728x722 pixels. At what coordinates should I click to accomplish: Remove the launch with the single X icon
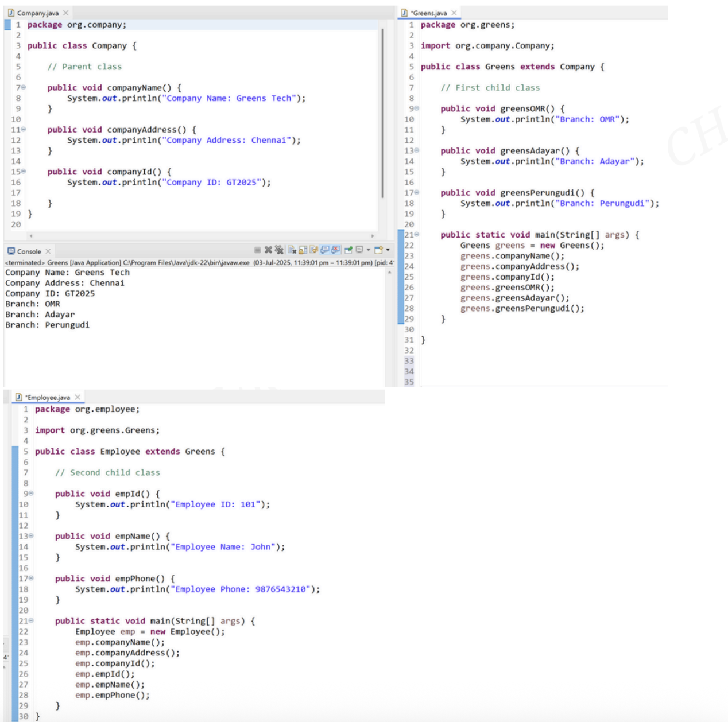coord(268,250)
